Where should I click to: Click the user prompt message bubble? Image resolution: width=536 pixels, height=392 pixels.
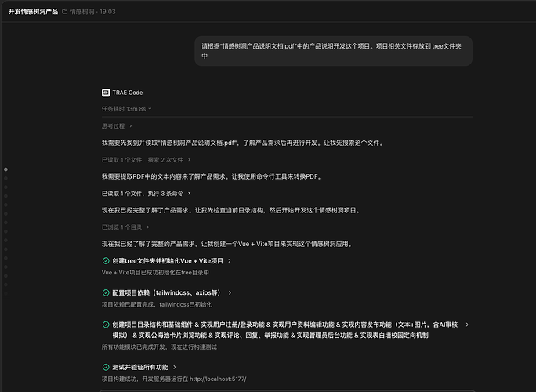[x=333, y=51]
